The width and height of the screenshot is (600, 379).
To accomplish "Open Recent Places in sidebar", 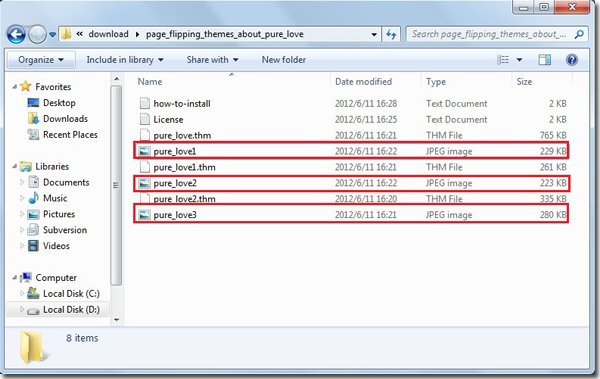I will point(70,135).
